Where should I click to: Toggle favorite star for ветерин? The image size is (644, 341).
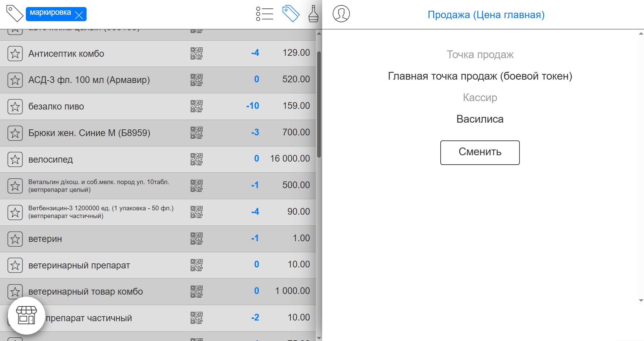[x=15, y=239]
